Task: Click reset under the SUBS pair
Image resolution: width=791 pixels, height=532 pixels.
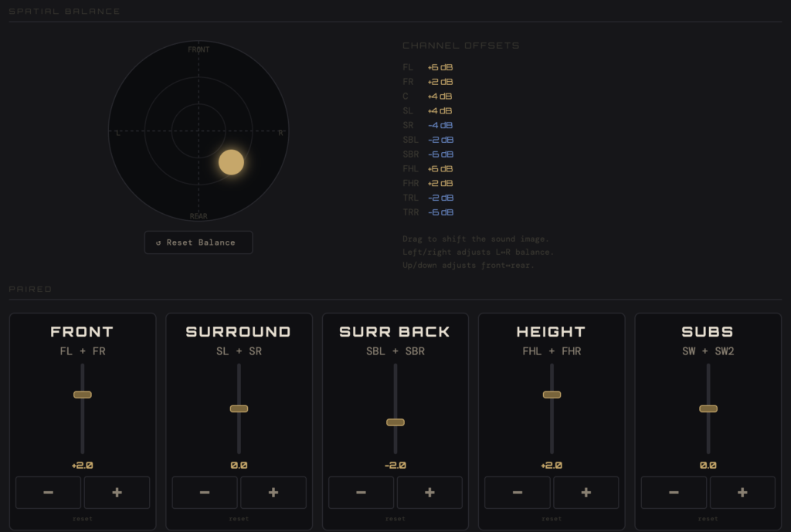Action: click(x=708, y=519)
